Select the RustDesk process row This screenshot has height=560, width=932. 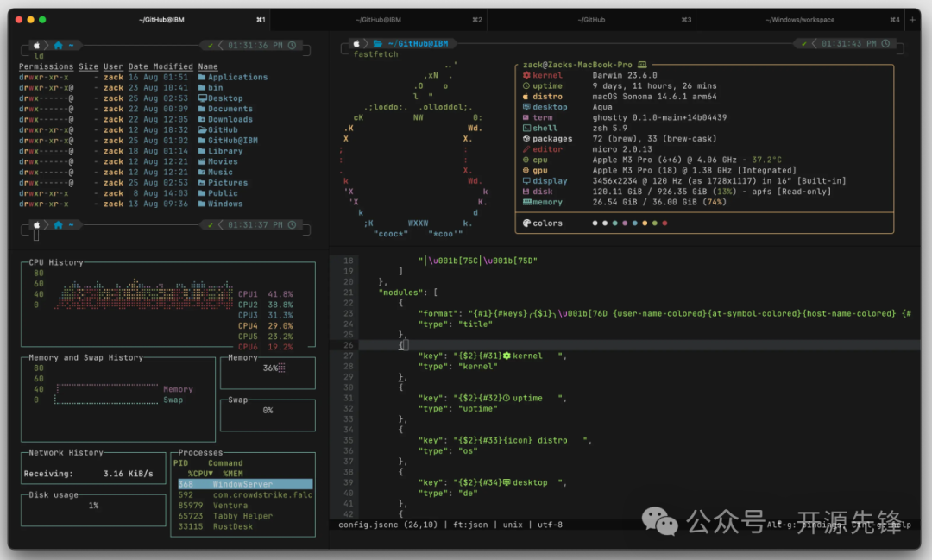point(245,526)
